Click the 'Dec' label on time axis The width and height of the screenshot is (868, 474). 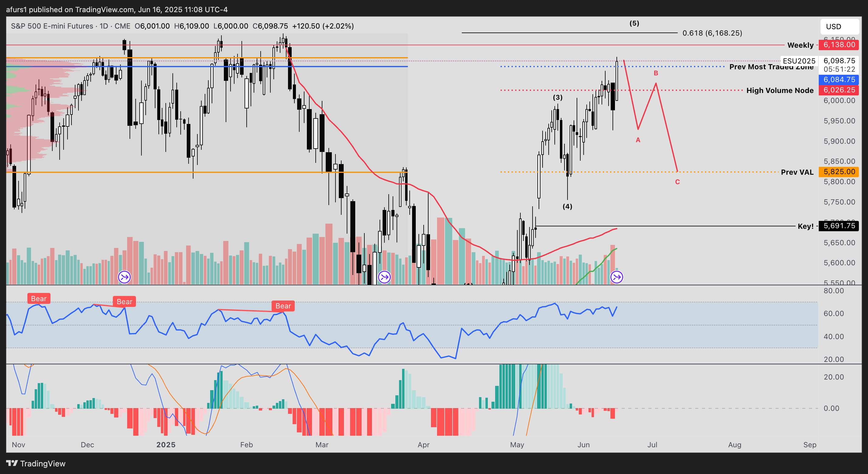(87, 445)
